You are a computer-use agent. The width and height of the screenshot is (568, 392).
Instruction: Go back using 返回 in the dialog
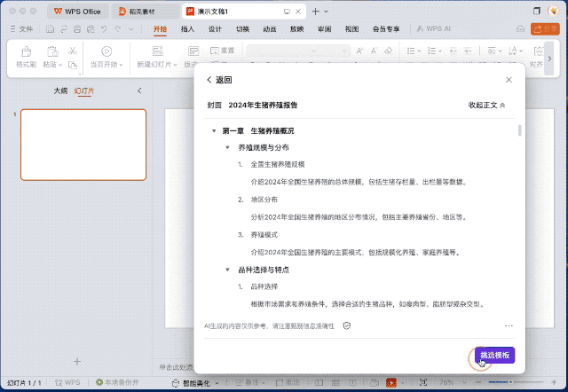pos(219,80)
